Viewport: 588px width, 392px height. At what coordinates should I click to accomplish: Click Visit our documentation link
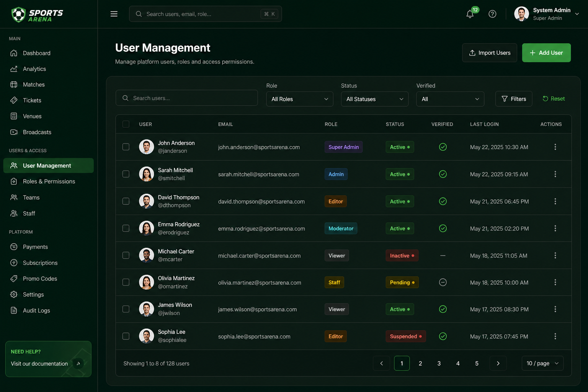coord(39,364)
